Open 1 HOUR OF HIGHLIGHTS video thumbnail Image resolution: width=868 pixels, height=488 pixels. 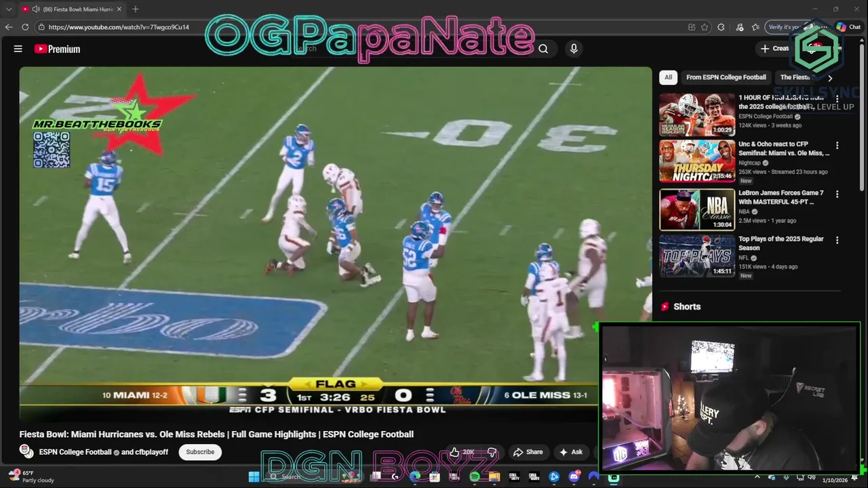[697, 115]
